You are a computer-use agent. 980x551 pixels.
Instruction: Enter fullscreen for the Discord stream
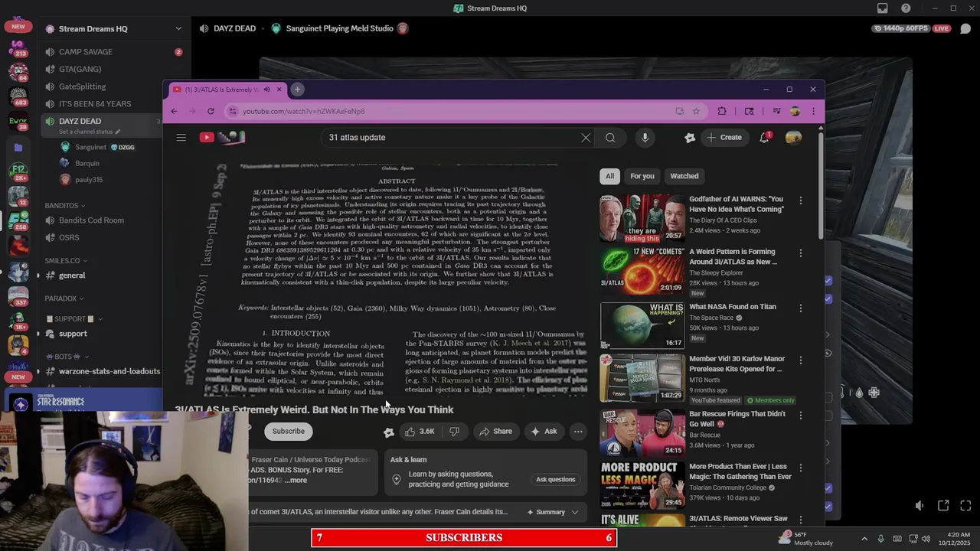(965, 505)
